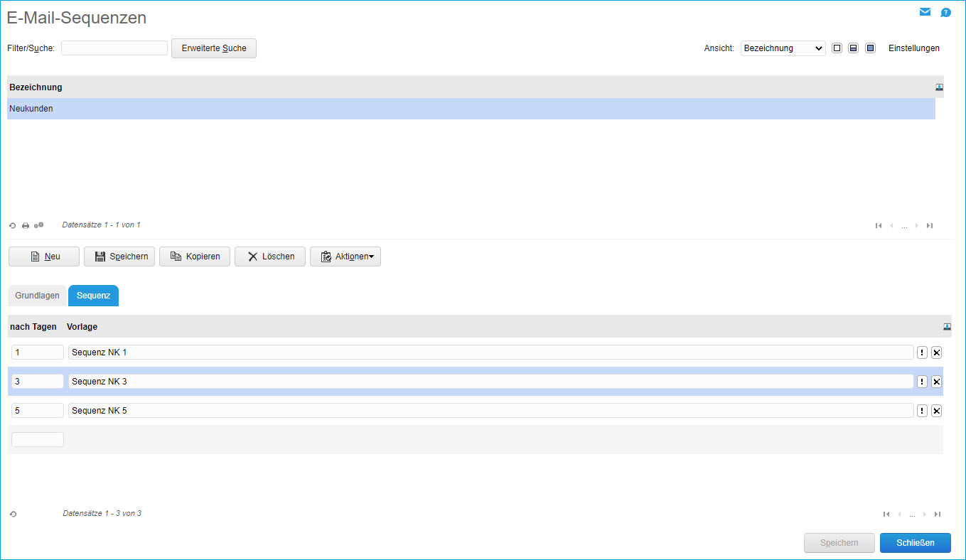
Task: Click the empty days field in new row
Action: point(38,440)
